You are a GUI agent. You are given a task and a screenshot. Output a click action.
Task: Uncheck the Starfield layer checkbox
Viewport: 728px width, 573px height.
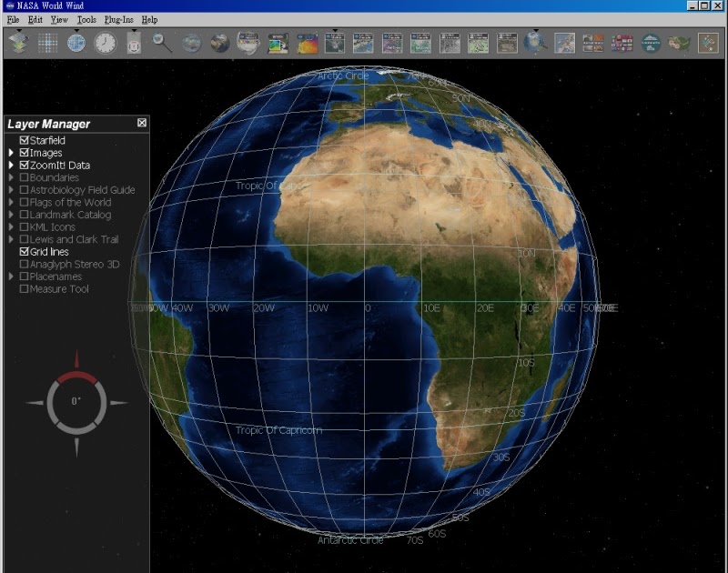pos(25,140)
